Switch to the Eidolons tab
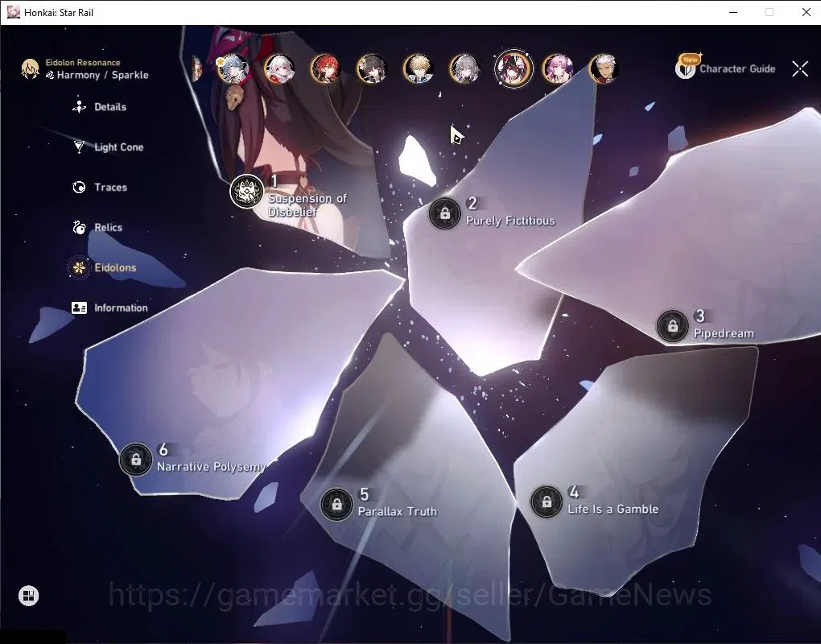 [x=115, y=267]
